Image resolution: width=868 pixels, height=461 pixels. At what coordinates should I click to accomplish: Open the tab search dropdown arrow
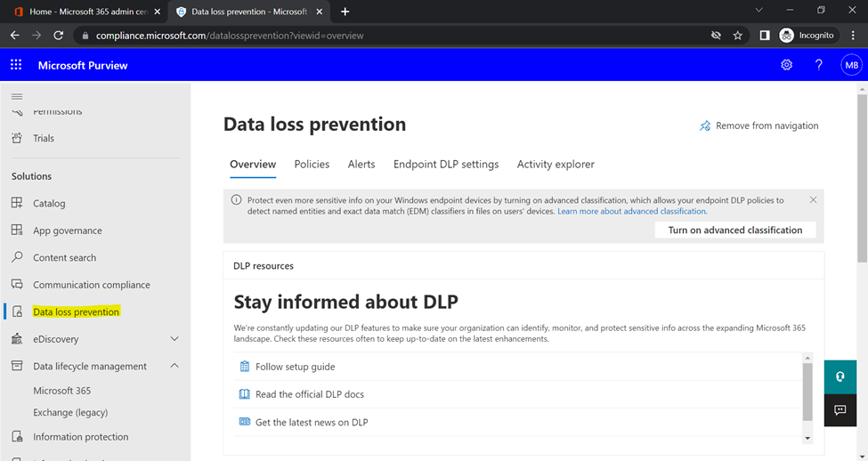[x=759, y=10]
